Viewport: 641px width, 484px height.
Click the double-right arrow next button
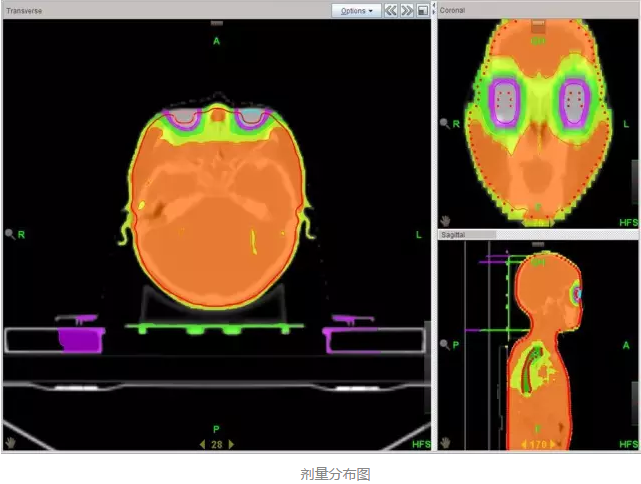[407, 10]
